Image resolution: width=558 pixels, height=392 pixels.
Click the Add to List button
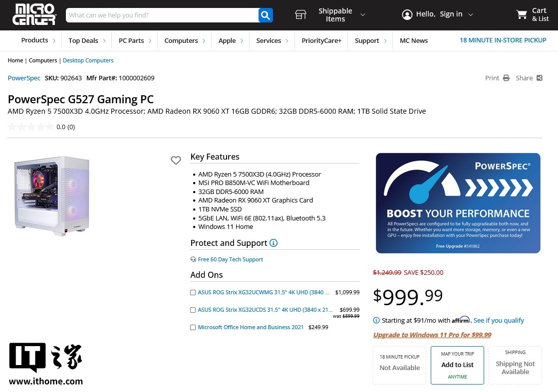pyautogui.click(x=457, y=365)
